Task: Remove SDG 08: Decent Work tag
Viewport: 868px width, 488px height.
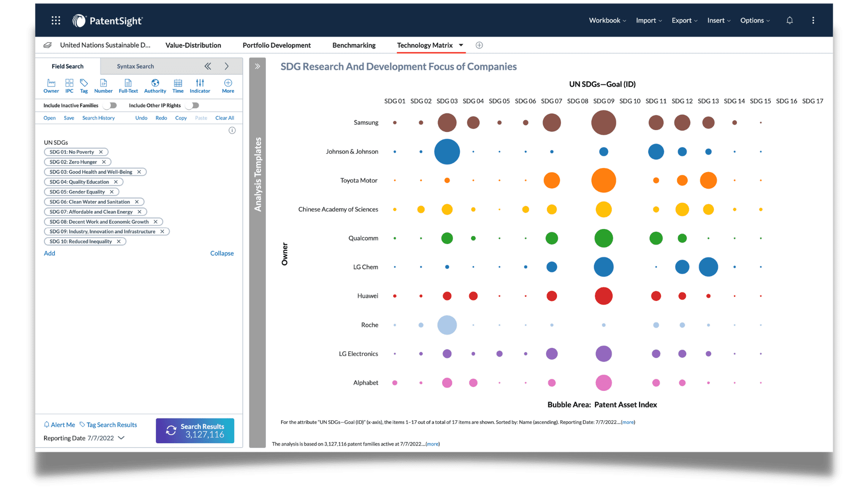Action: point(156,222)
